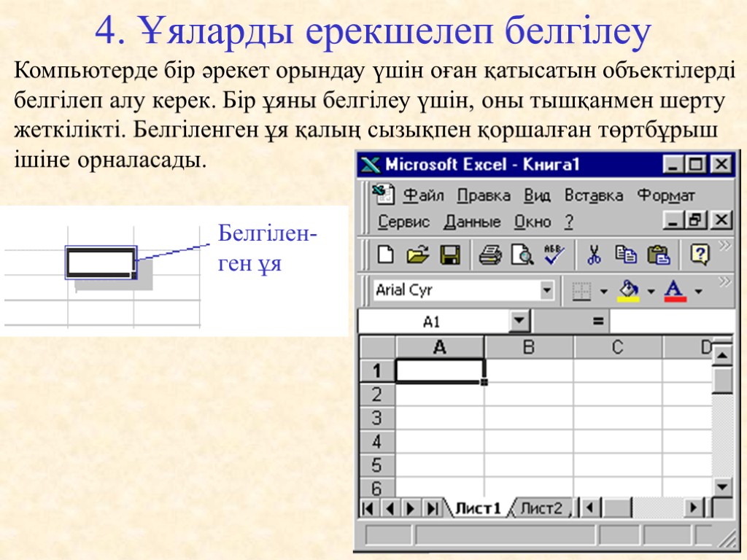747x560 pixels.
Task: Minimize the workbook document window
Action: [x=673, y=220]
